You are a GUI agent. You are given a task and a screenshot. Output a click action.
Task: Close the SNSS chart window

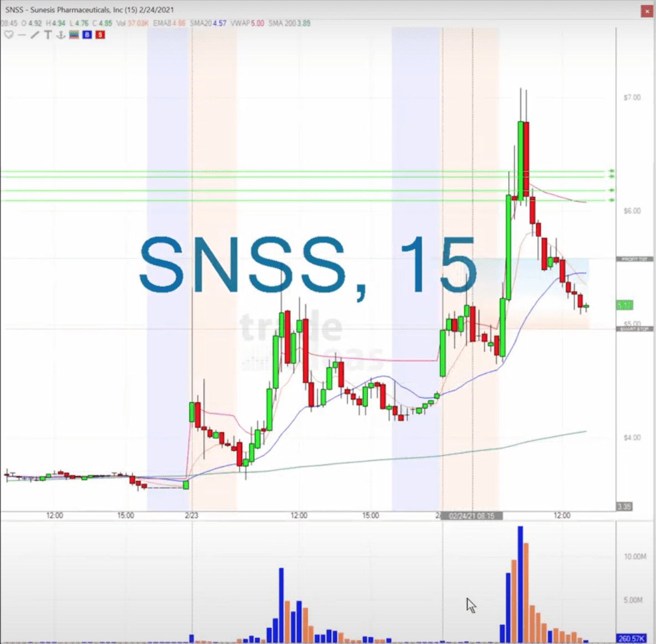click(x=647, y=11)
